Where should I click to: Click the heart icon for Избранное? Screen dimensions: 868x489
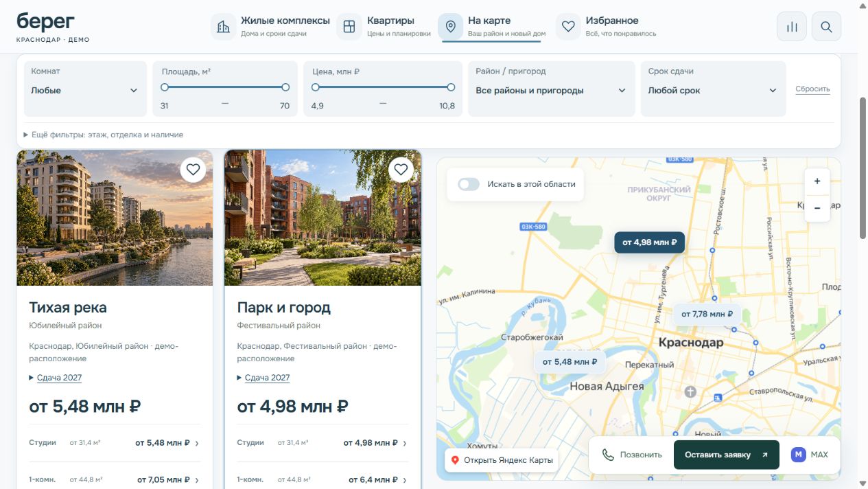click(x=568, y=27)
